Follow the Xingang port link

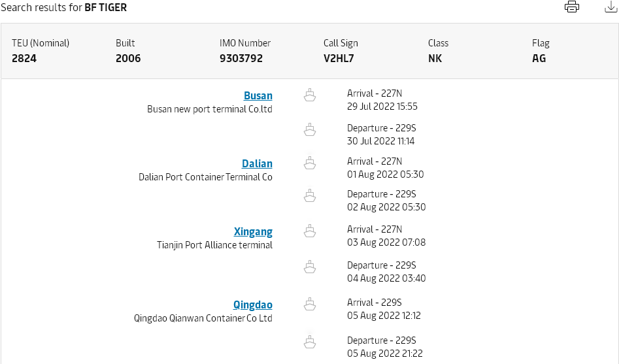click(x=253, y=231)
